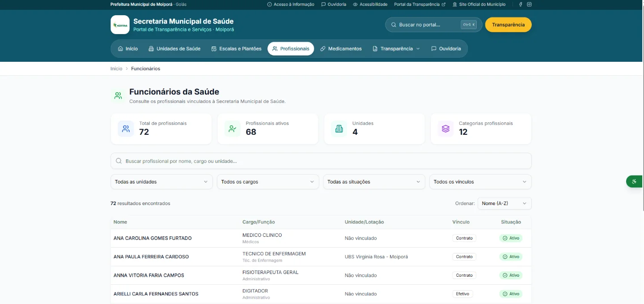Image resolution: width=644 pixels, height=304 pixels.
Task: Click the Funcionários da Saúde header icon
Action: 118,96
